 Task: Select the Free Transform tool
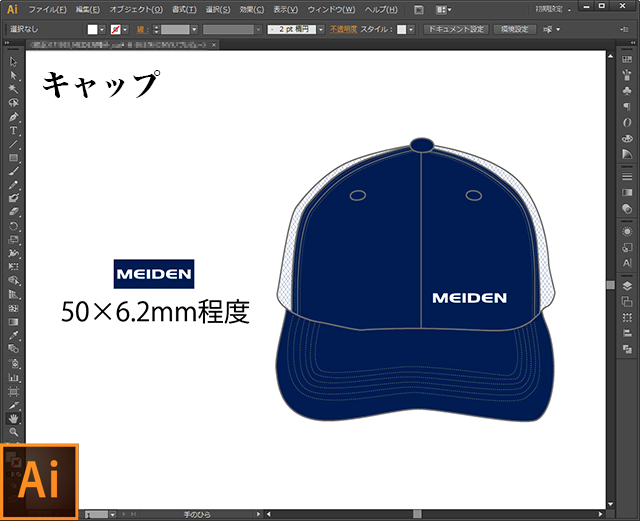pos(13,267)
